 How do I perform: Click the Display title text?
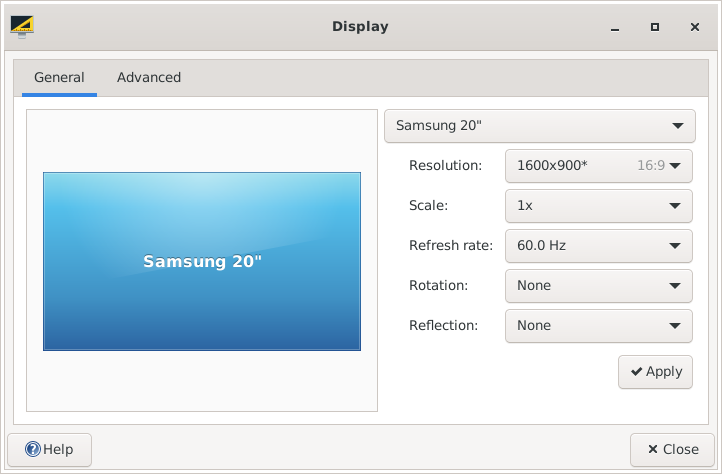360,27
